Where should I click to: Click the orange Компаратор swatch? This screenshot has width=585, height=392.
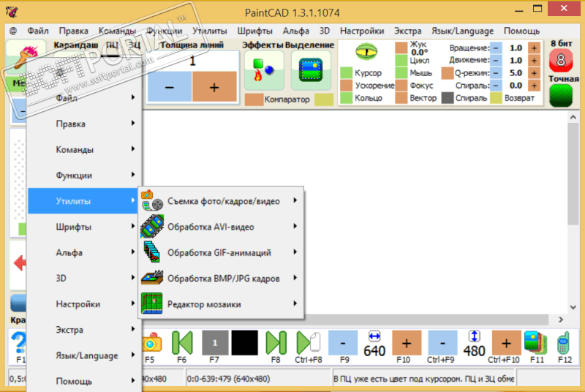coord(254,99)
